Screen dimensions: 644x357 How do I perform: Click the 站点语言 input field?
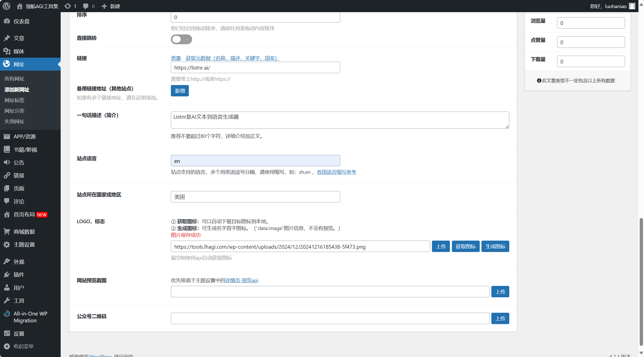click(255, 161)
